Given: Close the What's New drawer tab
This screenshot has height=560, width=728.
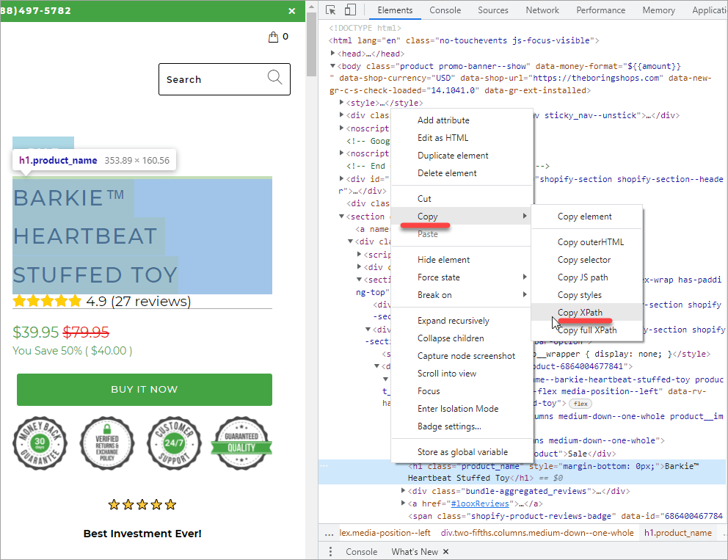Looking at the screenshot, I should [445, 552].
